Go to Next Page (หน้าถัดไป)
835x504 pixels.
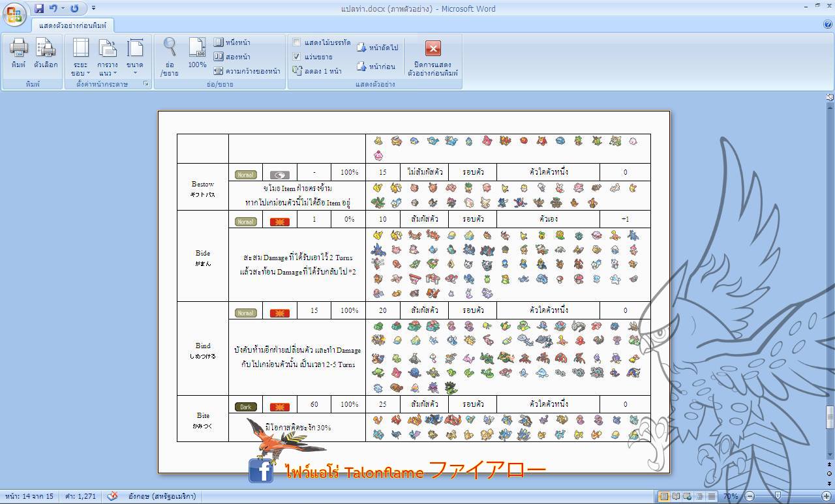(377, 48)
